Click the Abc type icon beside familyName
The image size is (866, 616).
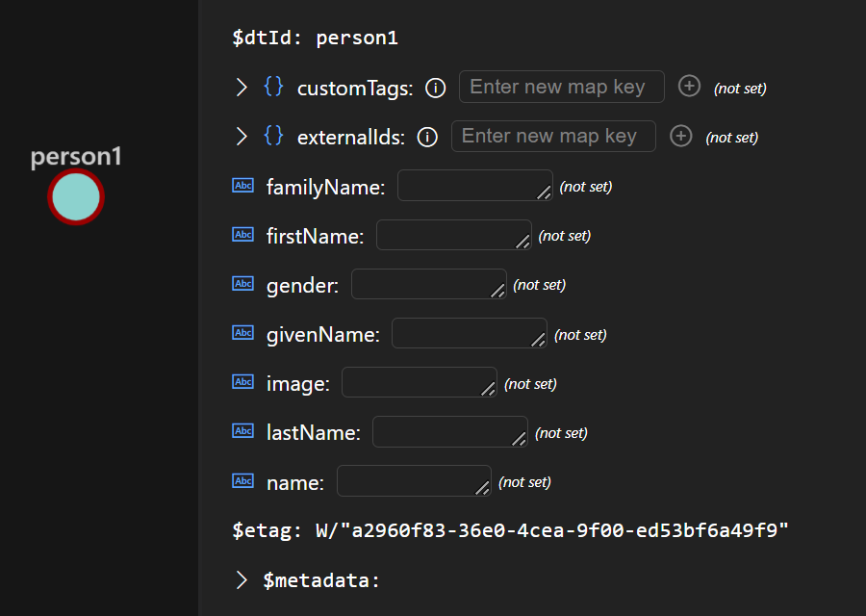coord(242,185)
